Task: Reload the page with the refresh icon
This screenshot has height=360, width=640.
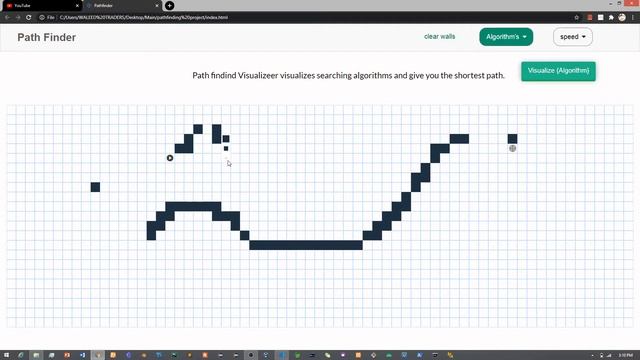Action: click(x=29, y=18)
